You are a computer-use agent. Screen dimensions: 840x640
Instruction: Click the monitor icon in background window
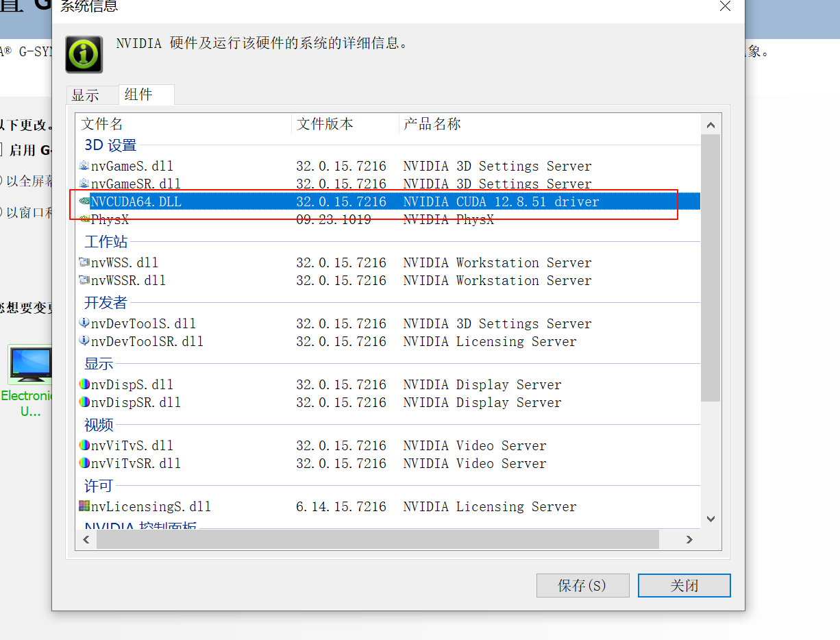point(30,365)
